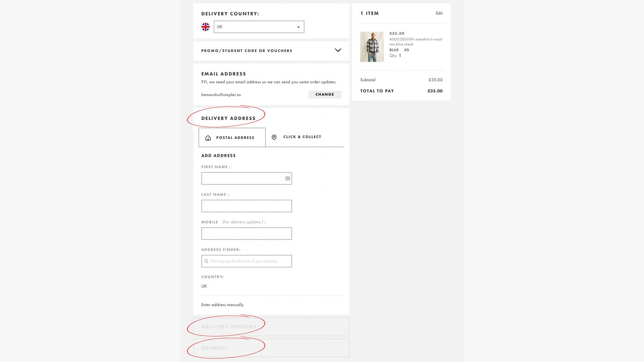644x362 pixels.
Task: Click Enter address manually
Action: (222, 305)
